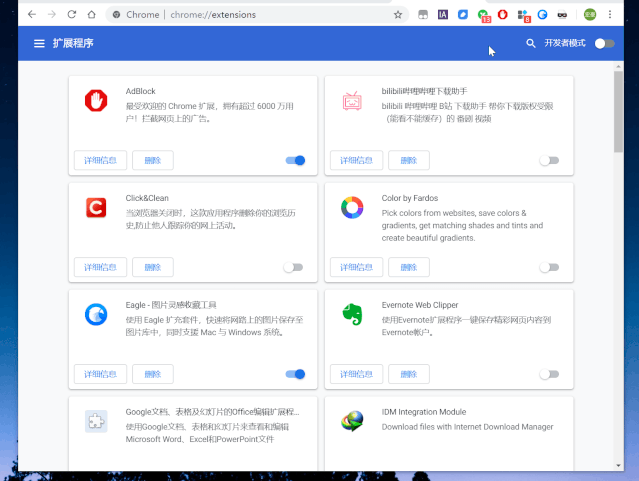Viewport: 639px width, 481px height.
Task: Enable the 开发者模式 developer mode switch
Action: [604, 43]
